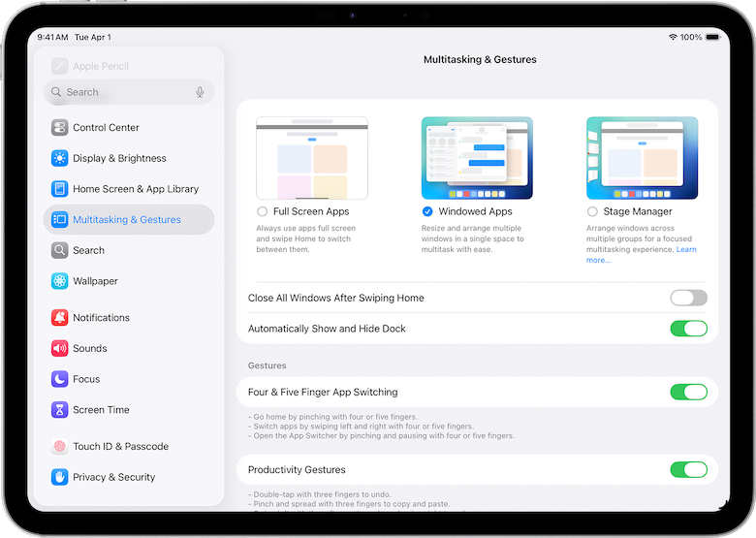The image size is (756, 538).
Task: Click the Screen Time hourglass icon
Action: pos(60,410)
